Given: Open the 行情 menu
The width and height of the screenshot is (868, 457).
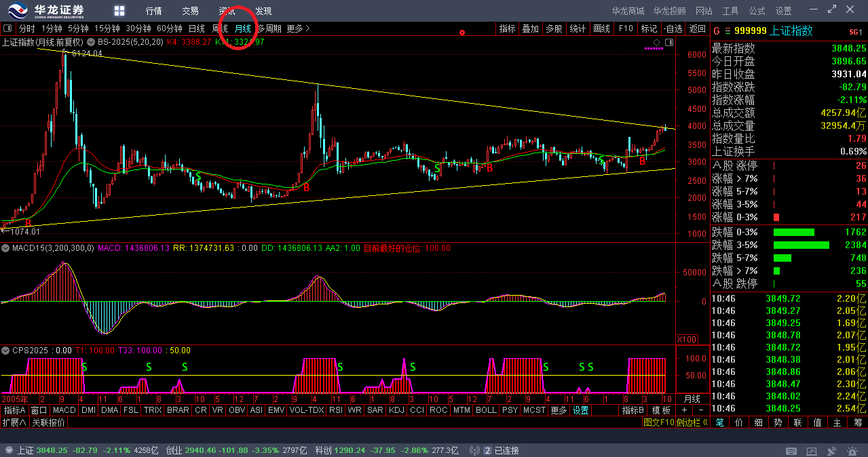Looking at the screenshot, I should (154, 11).
